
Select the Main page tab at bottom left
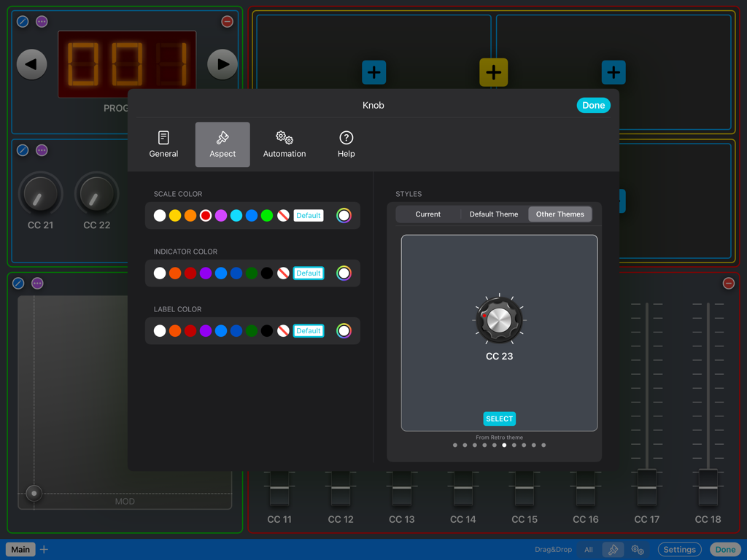coord(20,549)
